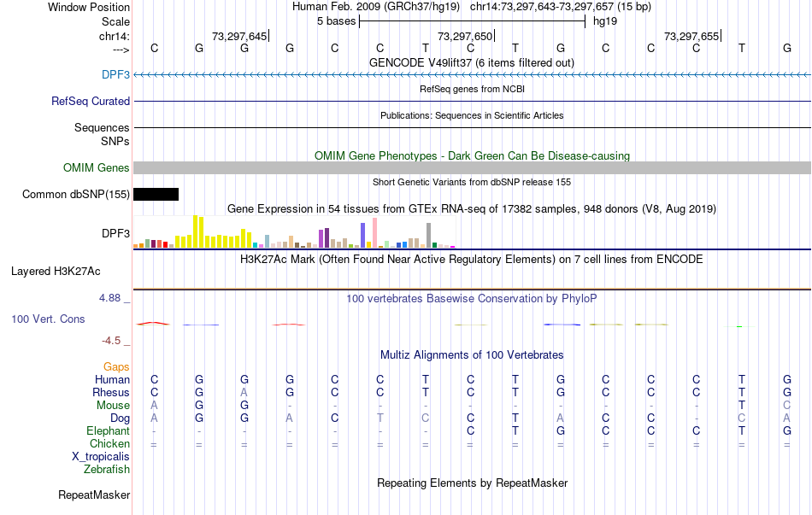
Task: Click the OMIM Genes track label
Action: click(96, 167)
